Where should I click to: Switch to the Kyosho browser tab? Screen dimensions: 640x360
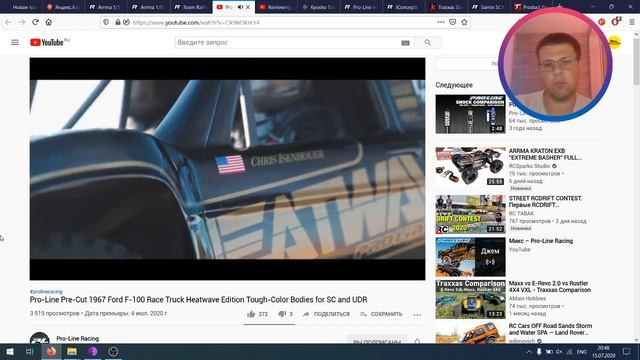pyautogui.click(x=319, y=7)
